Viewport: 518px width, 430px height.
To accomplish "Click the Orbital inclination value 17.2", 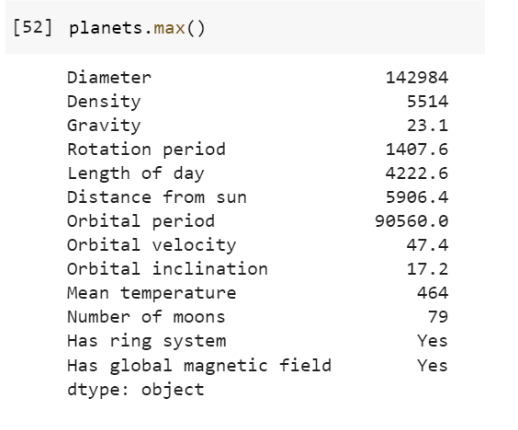I will pos(427,269).
